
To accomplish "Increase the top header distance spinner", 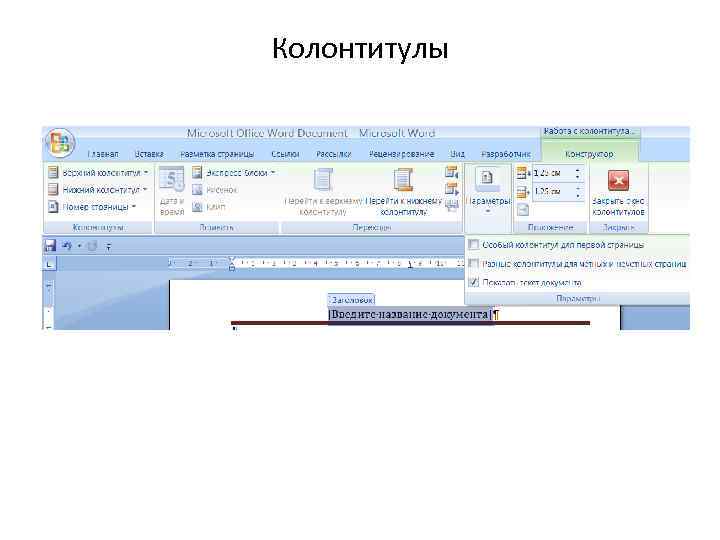I will point(578,170).
